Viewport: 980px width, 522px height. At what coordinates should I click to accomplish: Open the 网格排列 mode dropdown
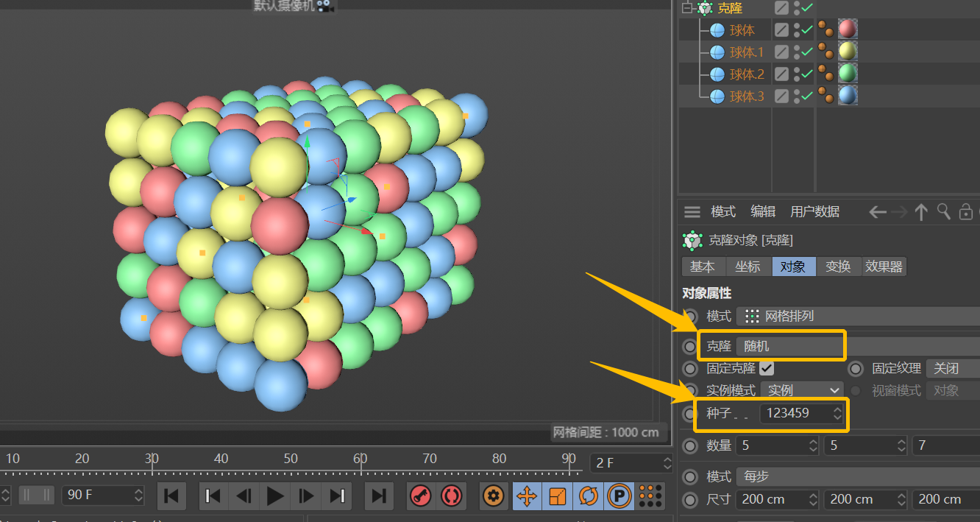(858, 317)
